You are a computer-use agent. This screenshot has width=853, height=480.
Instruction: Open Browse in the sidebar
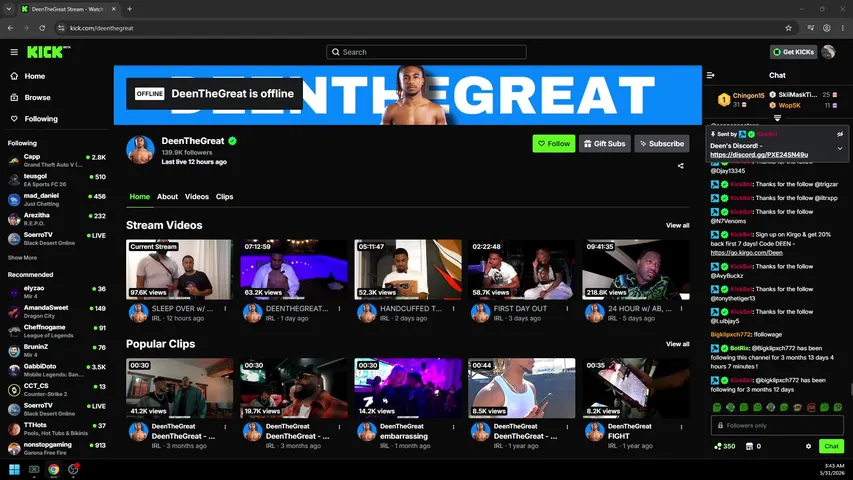pyautogui.click(x=37, y=97)
